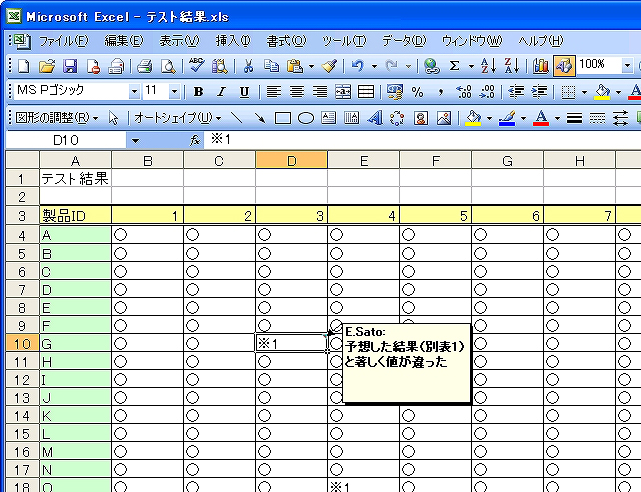Toggle Italic formatting
This screenshot has width=641, height=492.
[221, 92]
